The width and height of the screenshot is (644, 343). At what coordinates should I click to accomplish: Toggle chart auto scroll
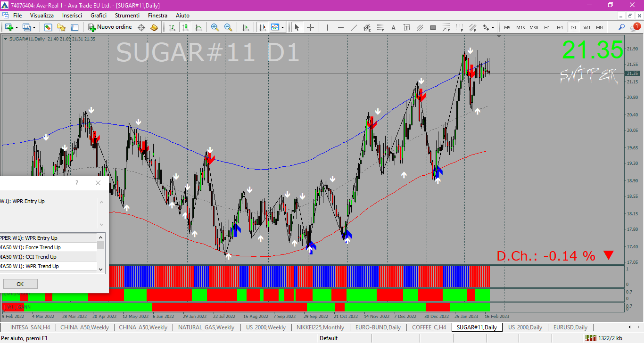point(245,27)
